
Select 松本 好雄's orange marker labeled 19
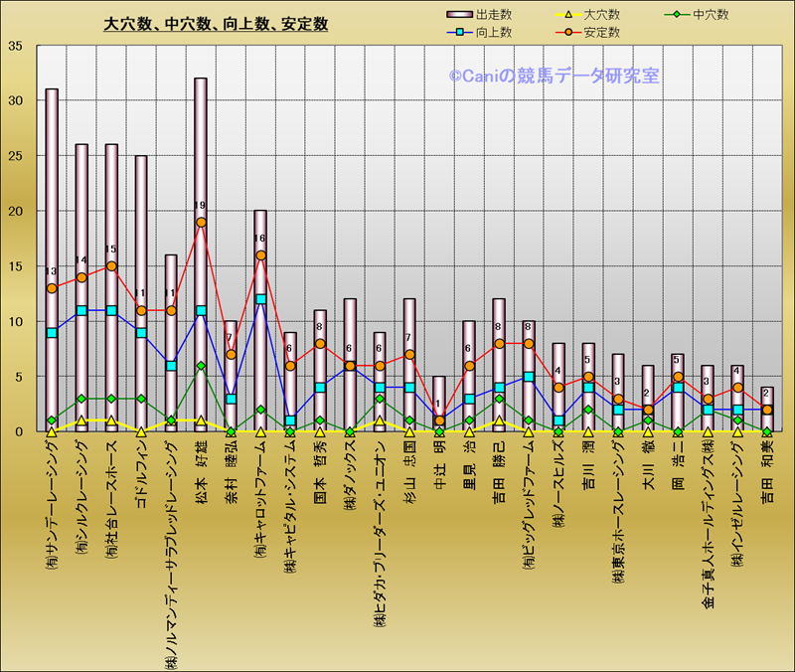click(201, 223)
